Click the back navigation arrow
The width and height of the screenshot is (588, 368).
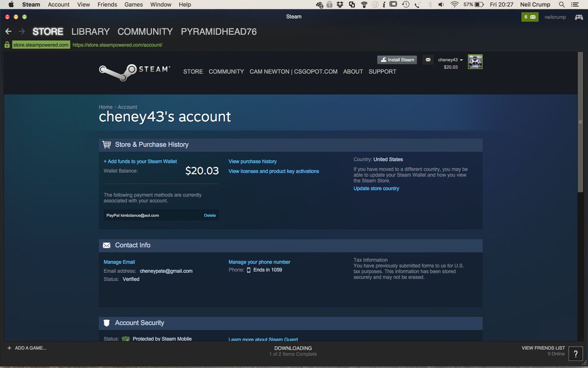(x=8, y=31)
